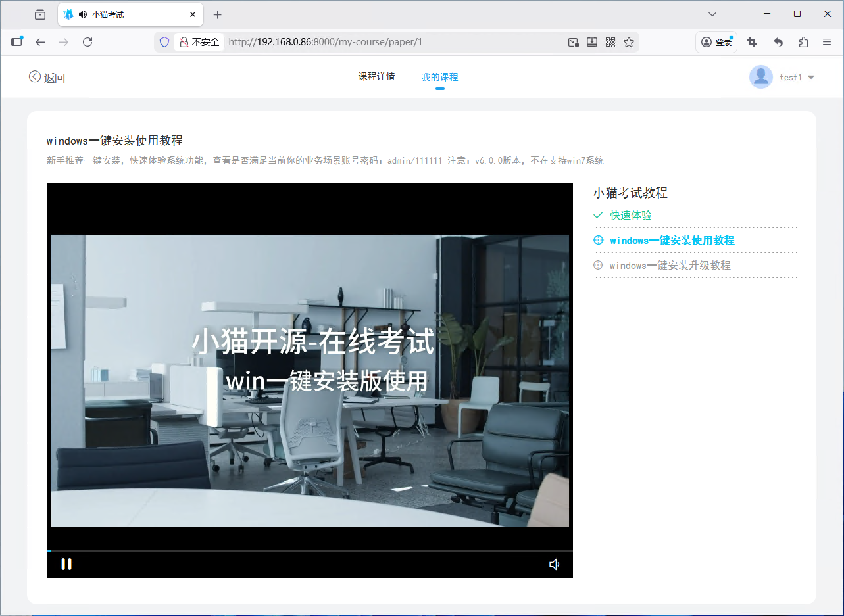Open windows一键安装使用教程 lesson in list
Screen dimensions: 844x616
point(672,241)
